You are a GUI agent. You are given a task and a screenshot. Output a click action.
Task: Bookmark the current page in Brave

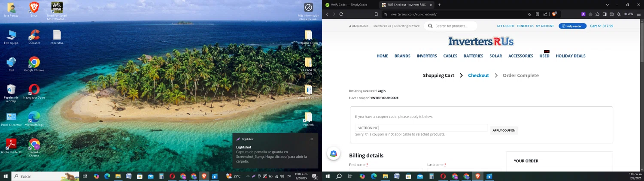[x=376, y=14]
